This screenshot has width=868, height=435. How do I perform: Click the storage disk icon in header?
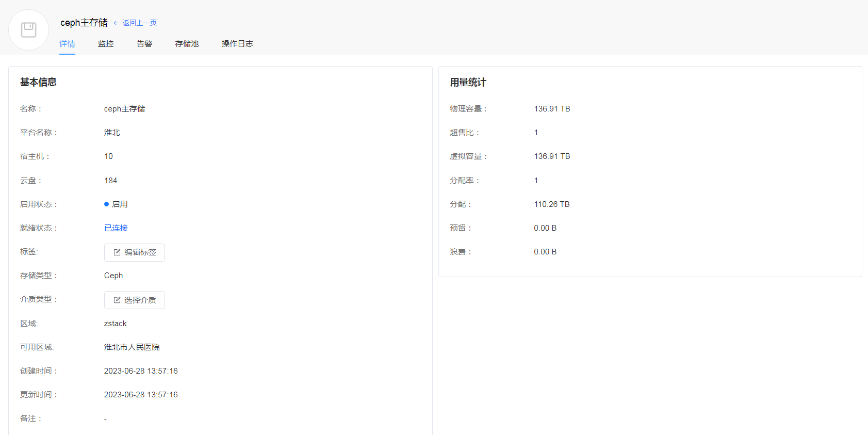pyautogui.click(x=29, y=30)
